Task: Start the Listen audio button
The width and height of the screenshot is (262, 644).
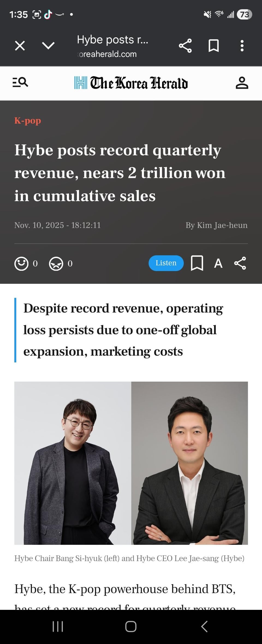Action: pyautogui.click(x=166, y=263)
